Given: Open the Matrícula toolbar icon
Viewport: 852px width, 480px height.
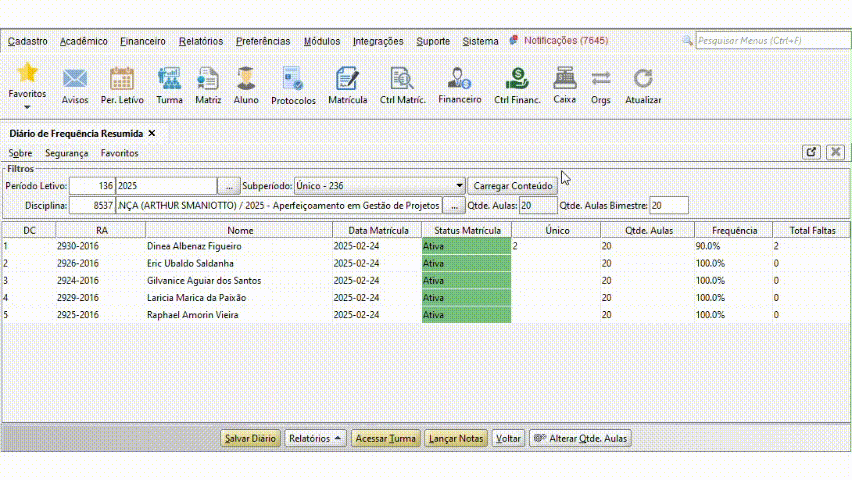Looking at the screenshot, I should (347, 79).
